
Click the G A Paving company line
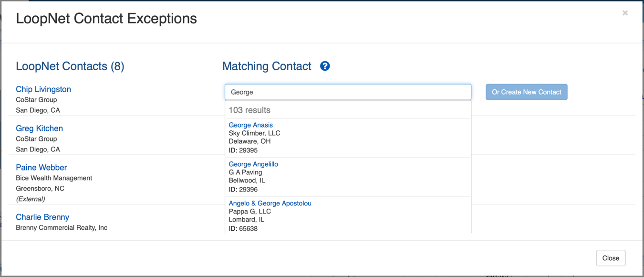click(245, 172)
